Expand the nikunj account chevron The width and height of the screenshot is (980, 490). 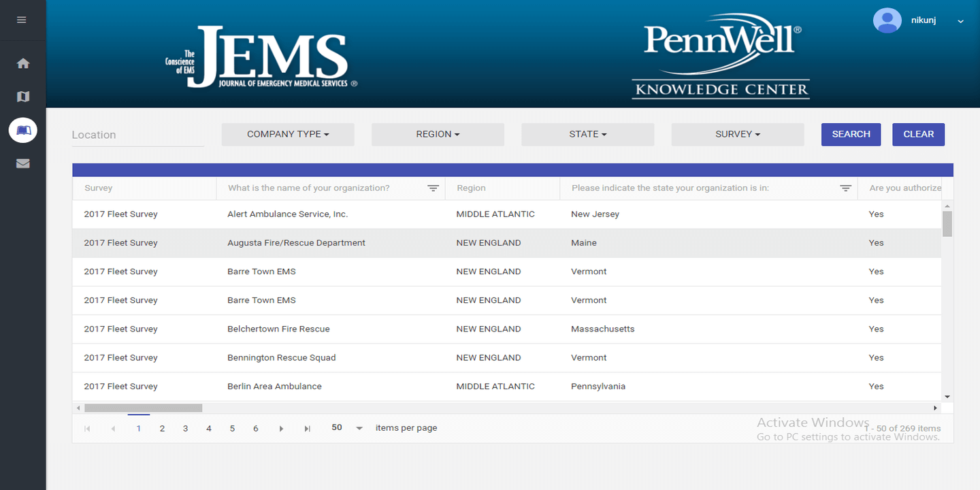coord(961,22)
